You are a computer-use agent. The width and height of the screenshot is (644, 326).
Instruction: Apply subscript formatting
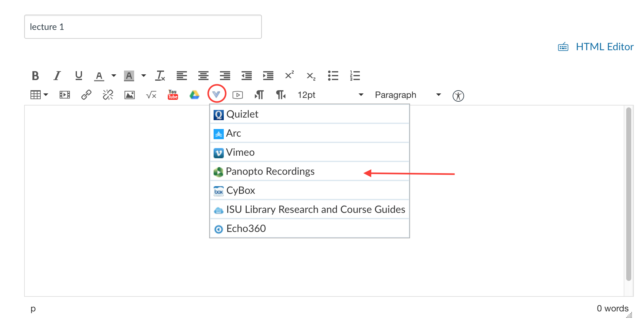tap(311, 76)
